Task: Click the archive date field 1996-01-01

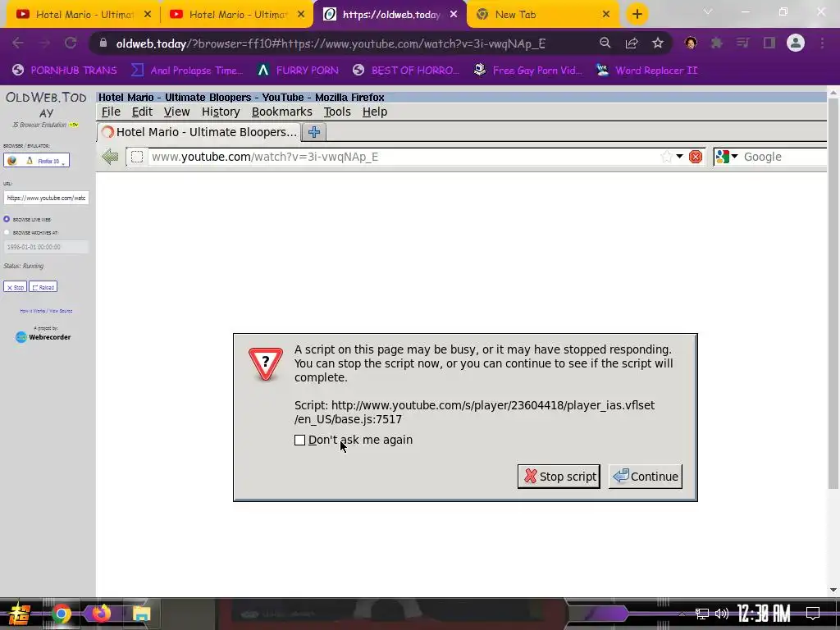Action: click(46, 247)
